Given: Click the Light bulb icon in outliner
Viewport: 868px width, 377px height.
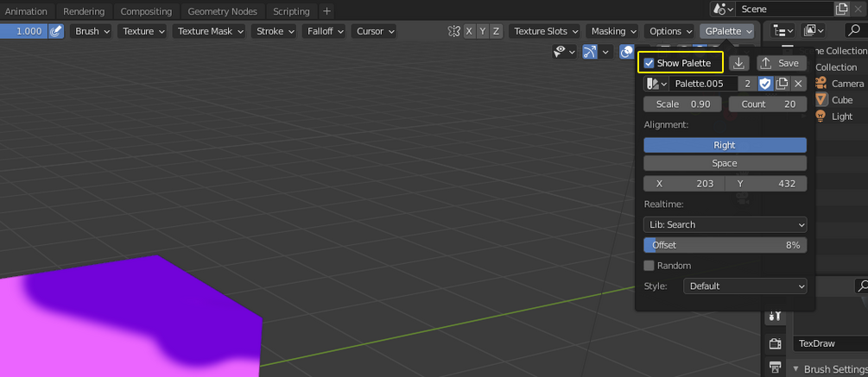Looking at the screenshot, I should pos(821,116).
